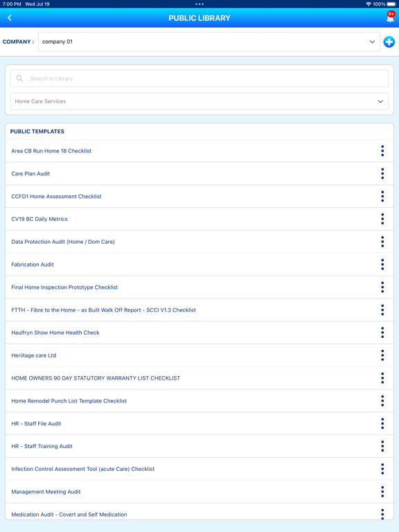Tap the back arrow in the header
This screenshot has height=532, width=399.
tap(10, 18)
